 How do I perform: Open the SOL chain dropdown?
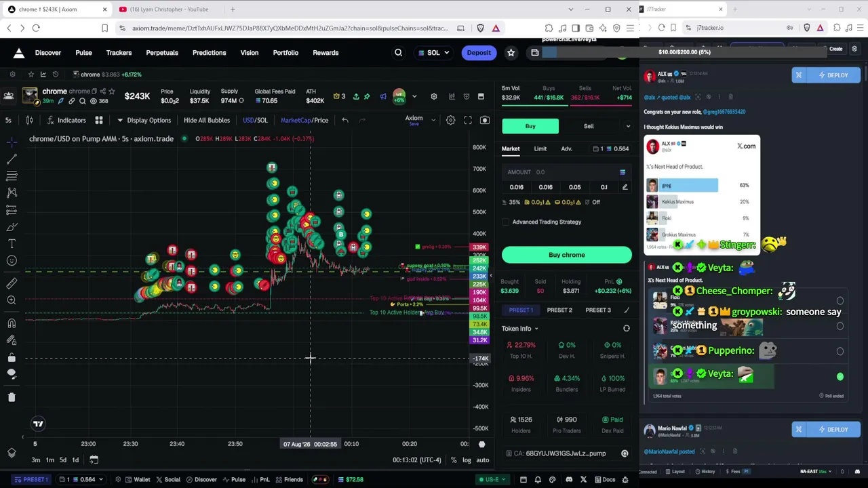coord(434,53)
